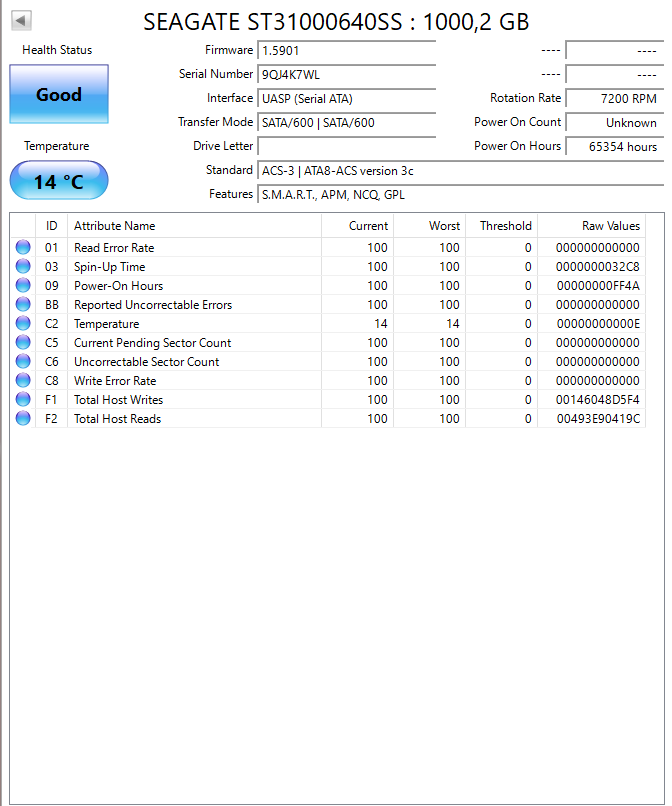The height and width of the screenshot is (806, 672).
Task: Click the Threshold column header
Action: pyautogui.click(x=501, y=226)
